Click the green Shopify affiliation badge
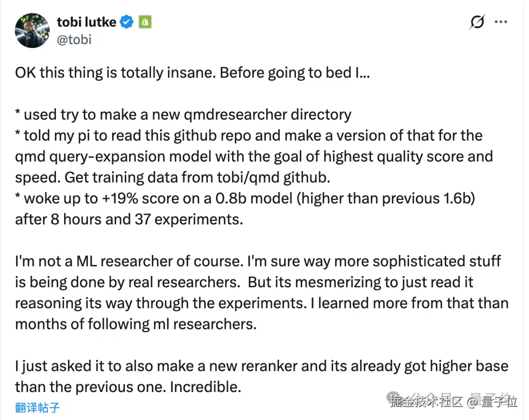This screenshot has width=529, height=420. tap(144, 22)
